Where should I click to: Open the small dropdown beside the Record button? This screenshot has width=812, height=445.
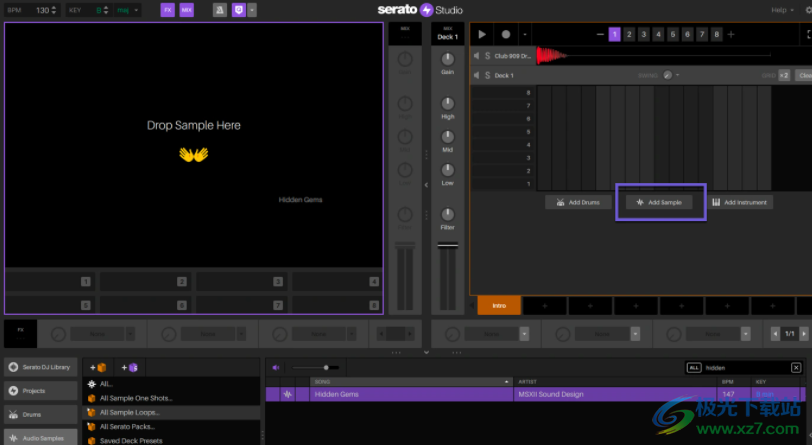click(x=525, y=35)
